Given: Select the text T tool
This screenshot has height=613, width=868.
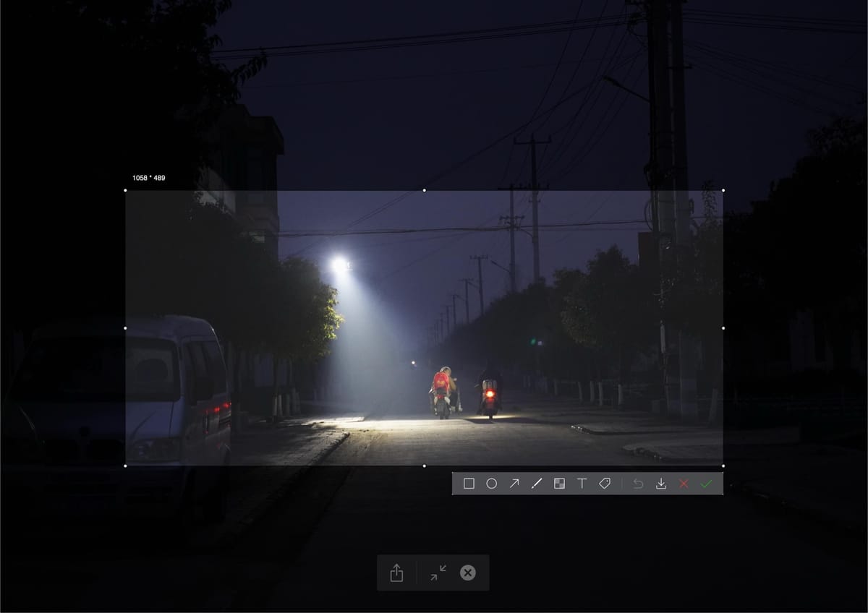Looking at the screenshot, I should (x=582, y=484).
